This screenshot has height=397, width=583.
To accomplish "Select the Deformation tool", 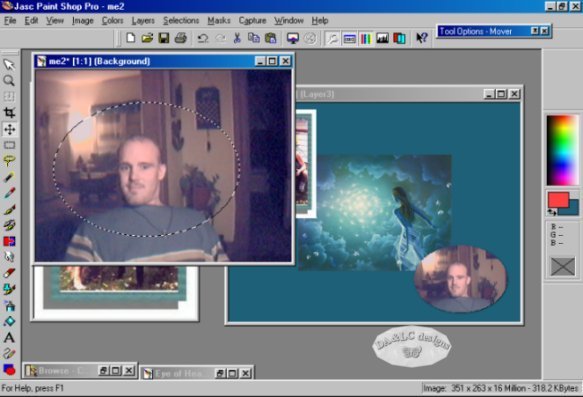I will tap(9, 97).
